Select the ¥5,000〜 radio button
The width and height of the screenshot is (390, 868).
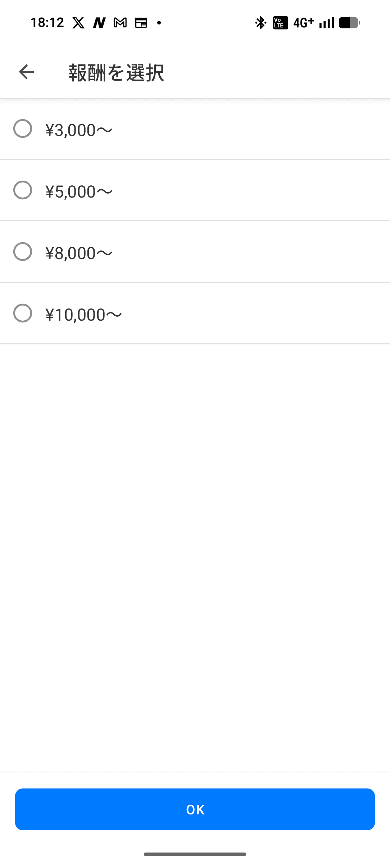pyautogui.click(x=23, y=190)
